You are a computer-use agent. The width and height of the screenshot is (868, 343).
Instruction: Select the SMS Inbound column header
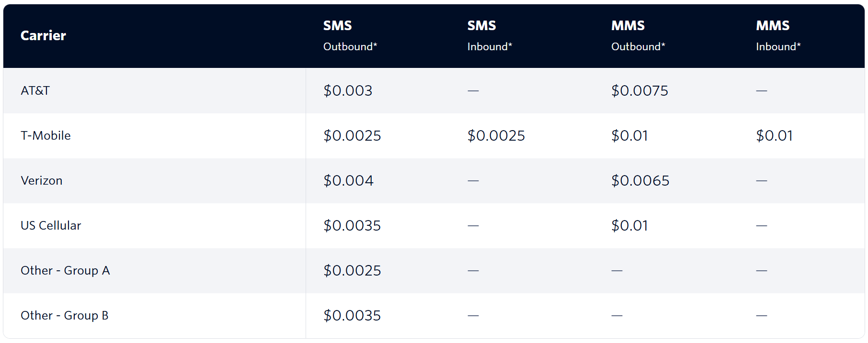point(490,36)
